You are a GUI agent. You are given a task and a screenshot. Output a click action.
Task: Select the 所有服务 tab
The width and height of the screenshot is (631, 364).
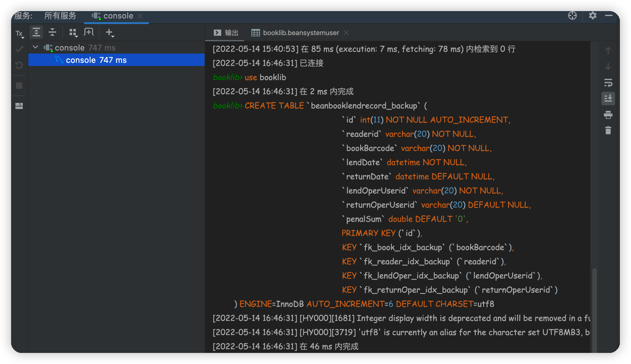click(60, 16)
